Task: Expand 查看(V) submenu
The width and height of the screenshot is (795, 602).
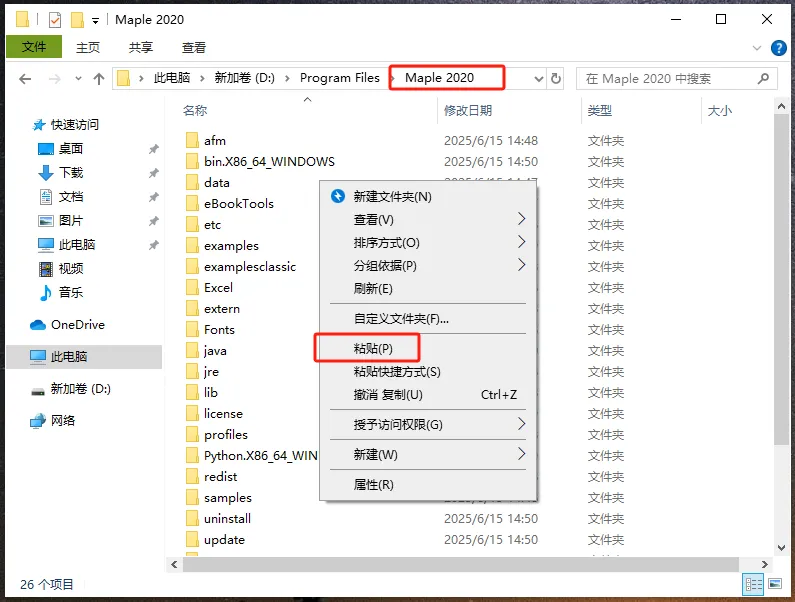Action: pyautogui.click(x=428, y=220)
